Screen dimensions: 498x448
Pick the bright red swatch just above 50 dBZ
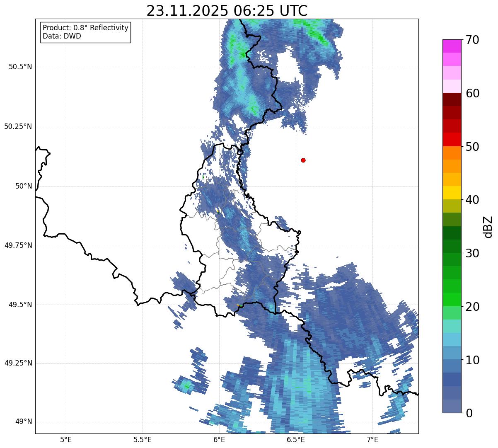451,140
